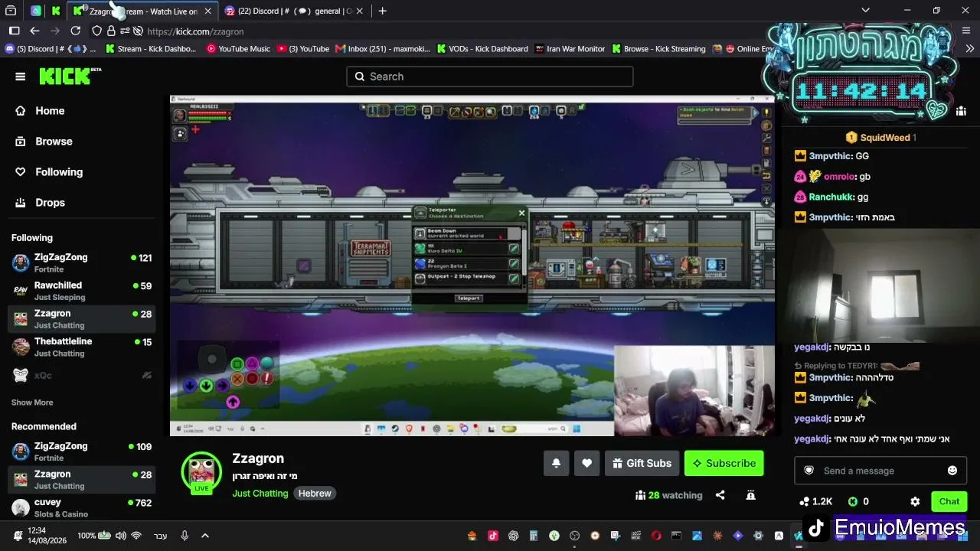The image size is (980, 551).
Task: Open ChatGPT from the taskbar
Action: pos(513,536)
